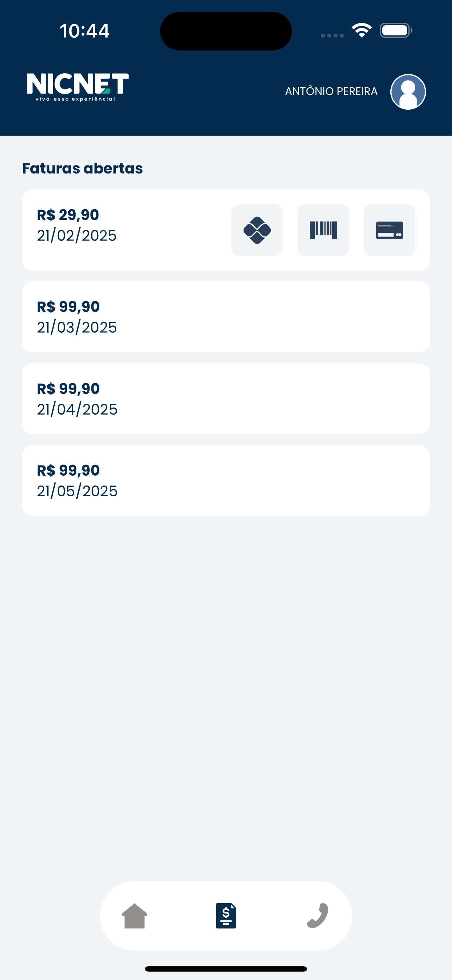Viewport: 452px width, 980px height.
Task: Open the invoices tab in bottom bar
Action: pyautogui.click(x=226, y=916)
